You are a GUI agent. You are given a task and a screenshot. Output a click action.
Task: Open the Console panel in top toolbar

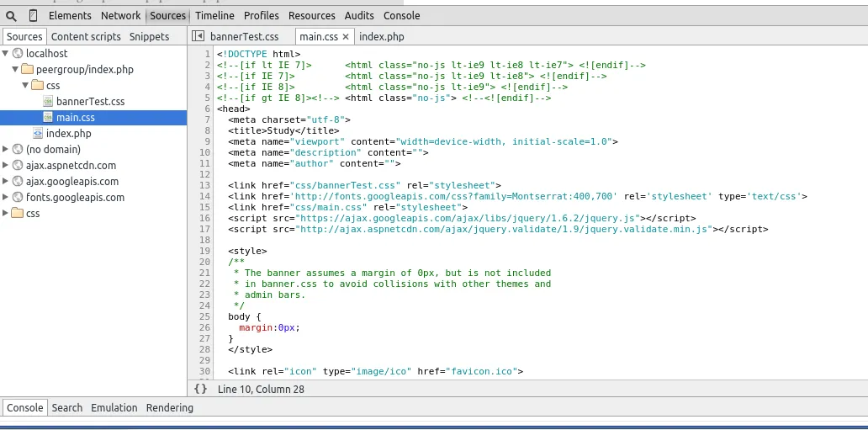[x=402, y=15]
